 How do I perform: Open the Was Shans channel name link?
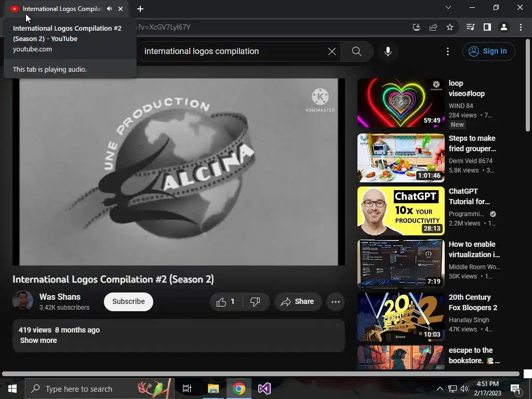[x=60, y=297]
